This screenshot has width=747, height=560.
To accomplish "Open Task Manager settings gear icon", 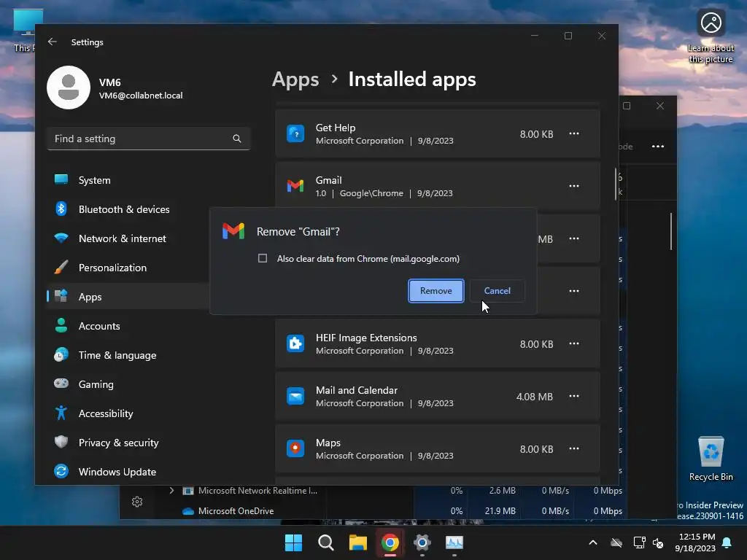I will tap(137, 502).
